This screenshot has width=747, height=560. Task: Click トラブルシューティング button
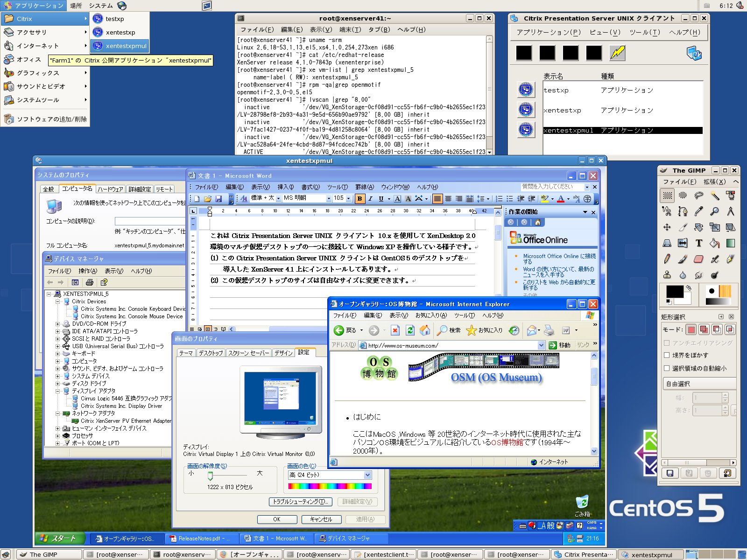click(x=301, y=502)
